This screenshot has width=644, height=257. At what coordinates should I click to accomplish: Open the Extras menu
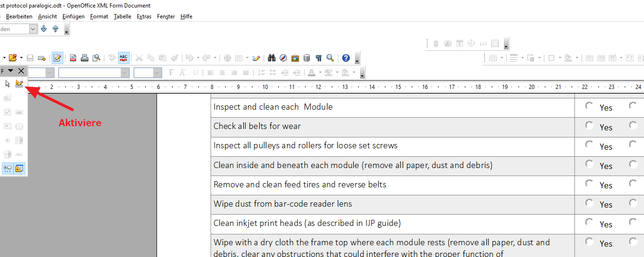[x=144, y=16]
